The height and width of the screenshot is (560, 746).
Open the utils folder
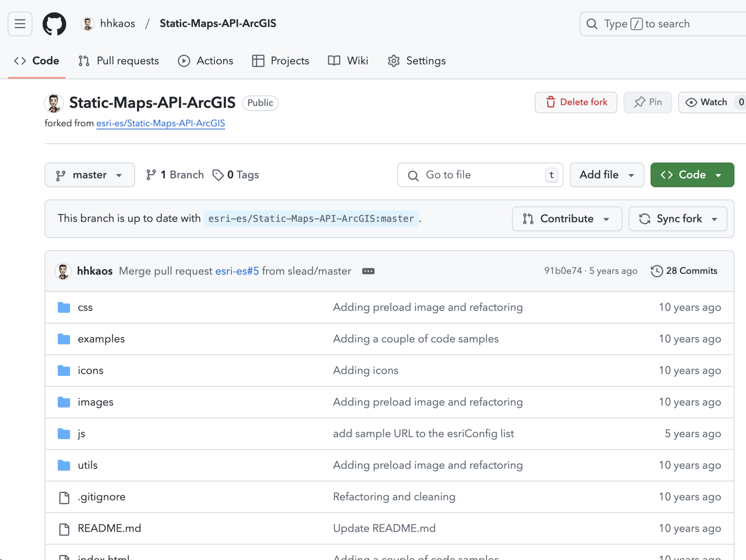[87, 465]
